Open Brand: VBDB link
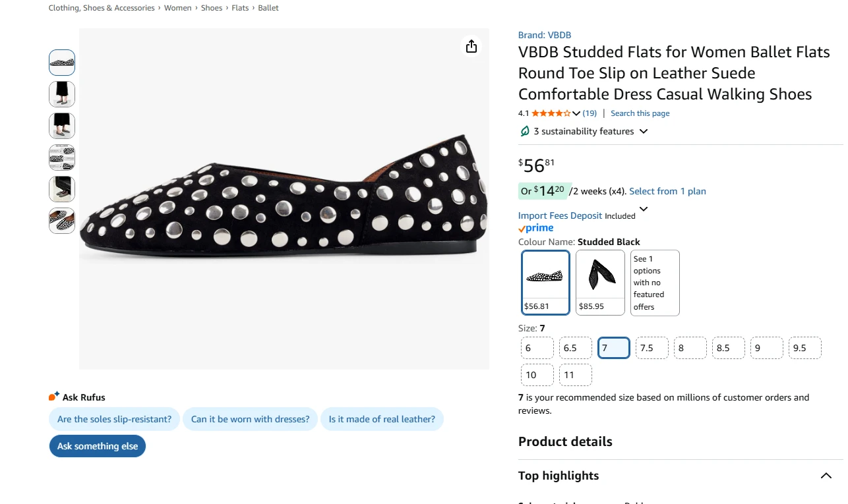 545,35
